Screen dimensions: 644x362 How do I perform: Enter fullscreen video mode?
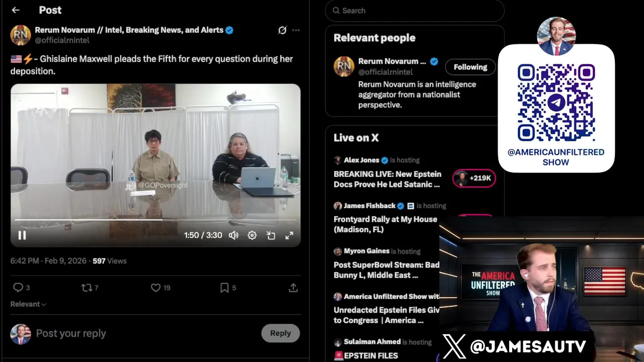[289, 235]
